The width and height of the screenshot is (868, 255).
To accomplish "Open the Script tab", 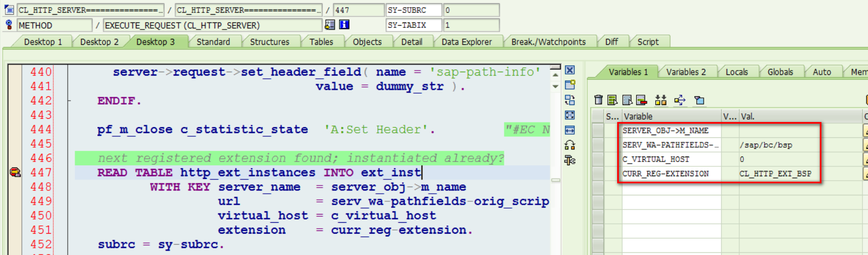I will pyautogui.click(x=648, y=42).
